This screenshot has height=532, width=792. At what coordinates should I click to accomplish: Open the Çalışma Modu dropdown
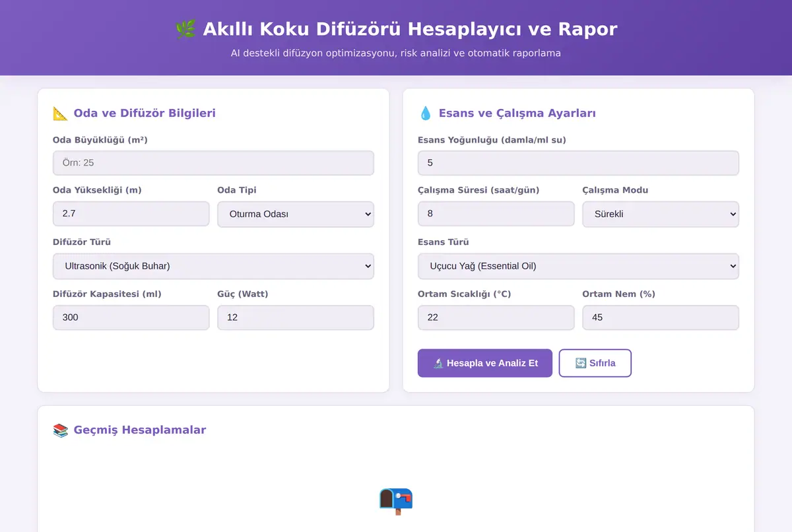point(661,214)
